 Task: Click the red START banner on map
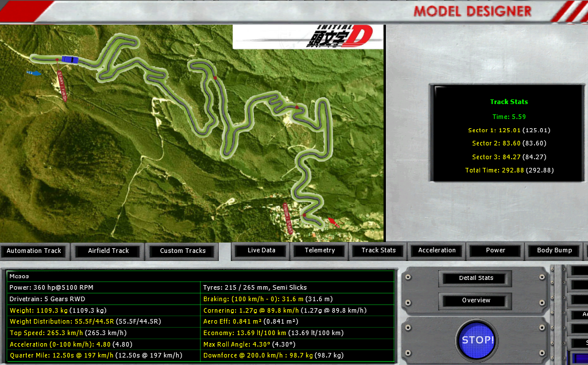point(62,86)
